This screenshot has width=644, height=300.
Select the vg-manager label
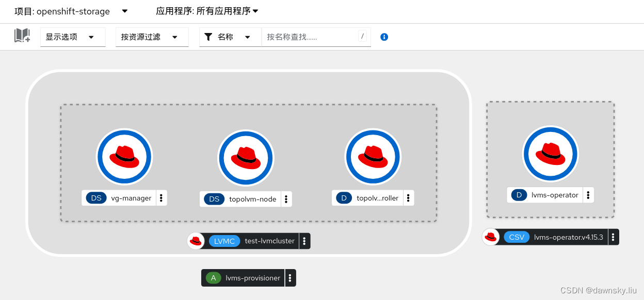click(x=131, y=198)
